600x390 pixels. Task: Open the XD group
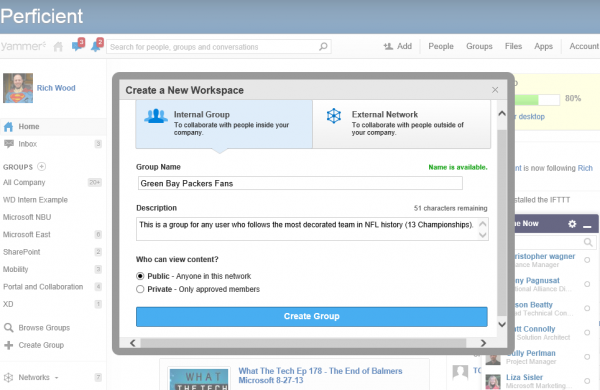(8, 304)
